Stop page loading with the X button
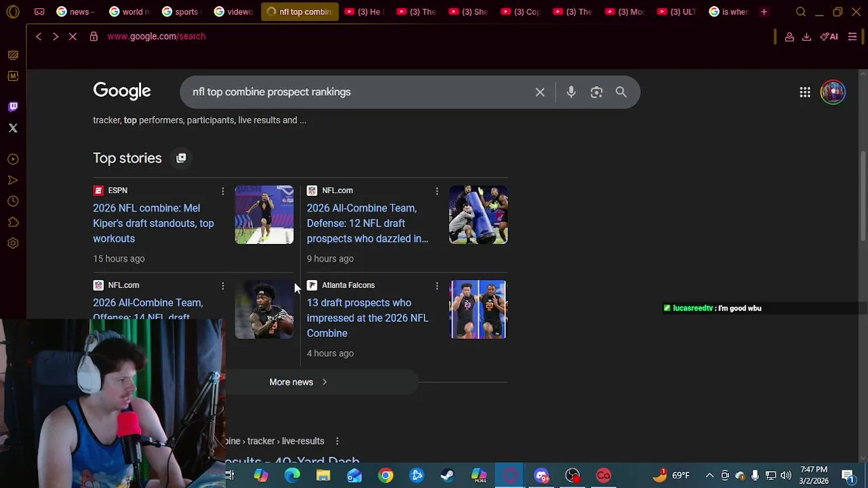868x488 pixels. (73, 37)
